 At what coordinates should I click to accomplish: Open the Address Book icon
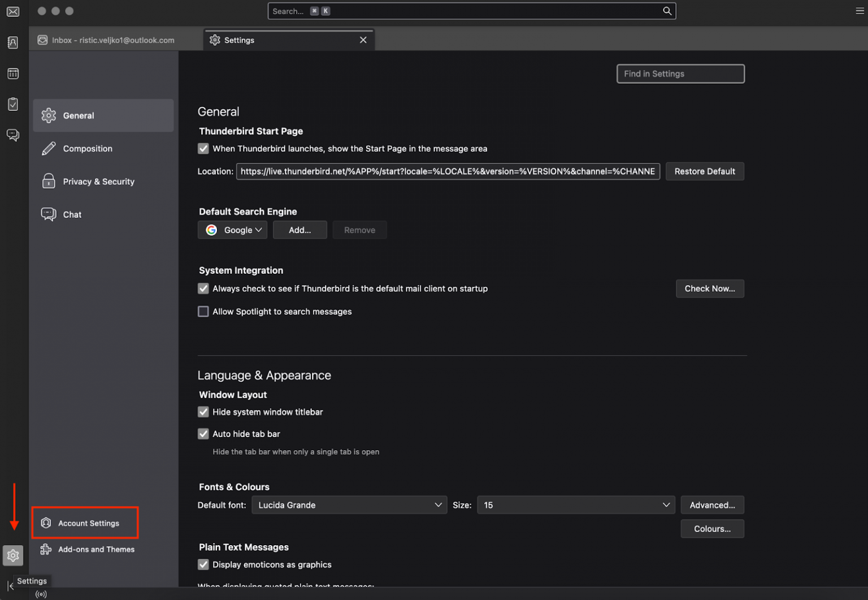(13, 43)
